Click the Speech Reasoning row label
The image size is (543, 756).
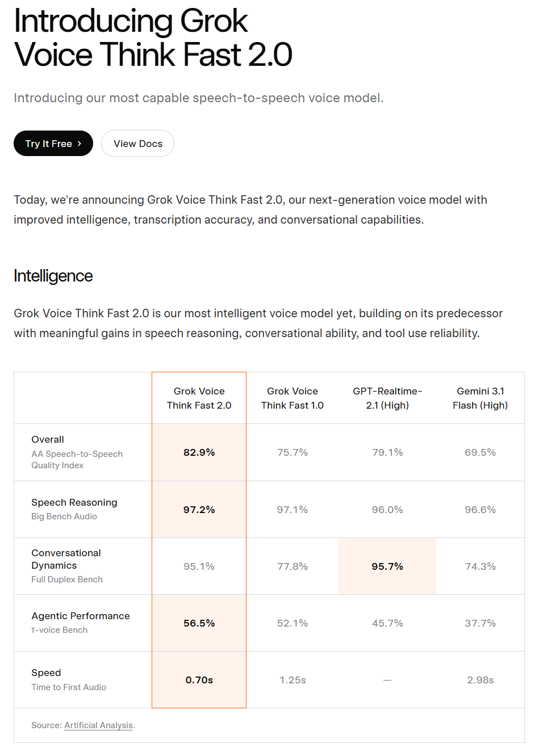[74, 502]
